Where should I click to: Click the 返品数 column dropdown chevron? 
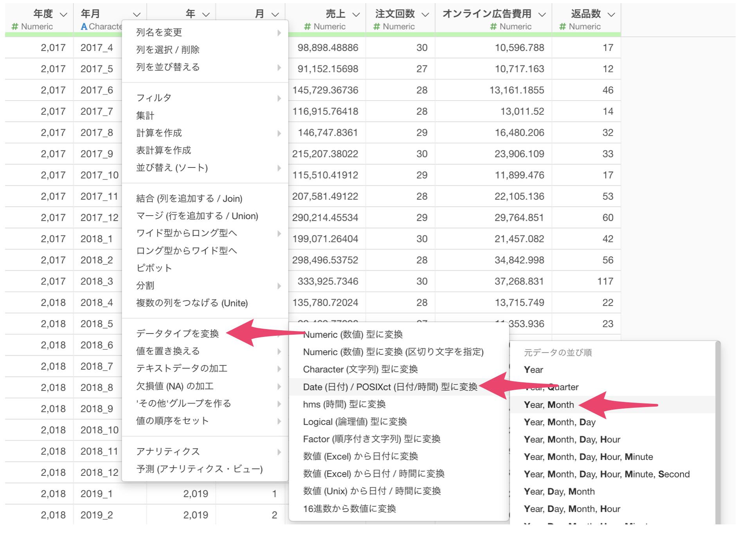point(611,15)
